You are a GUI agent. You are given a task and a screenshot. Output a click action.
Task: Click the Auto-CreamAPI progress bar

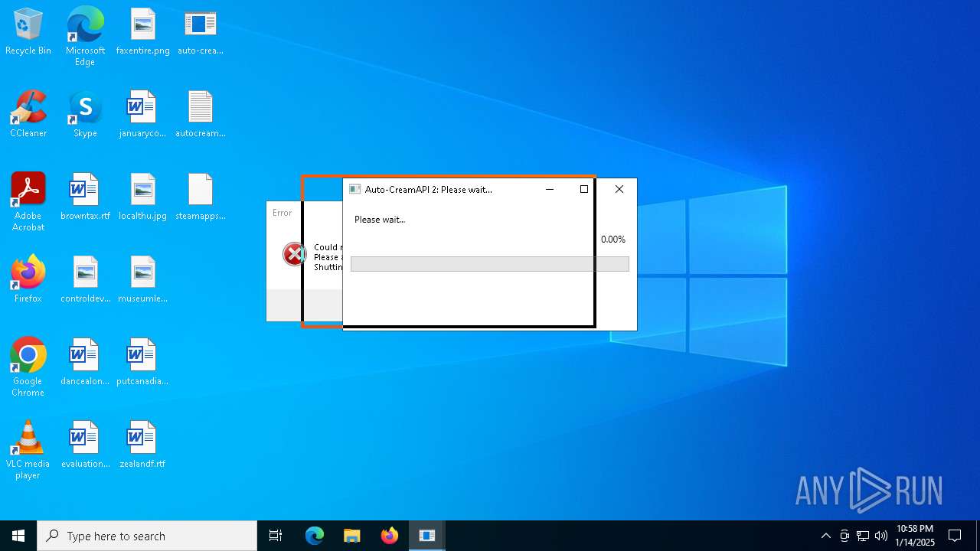click(490, 264)
